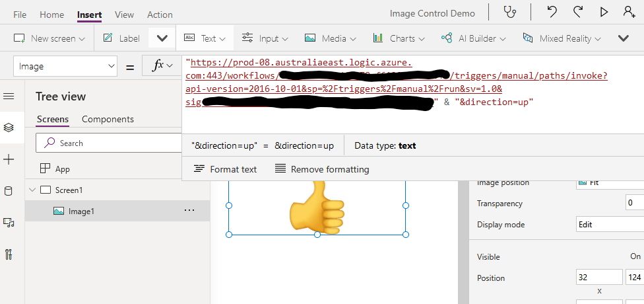The image size is (644, 304).
Task: Click the Insert plus icon in sidebar
Action: 9,159
